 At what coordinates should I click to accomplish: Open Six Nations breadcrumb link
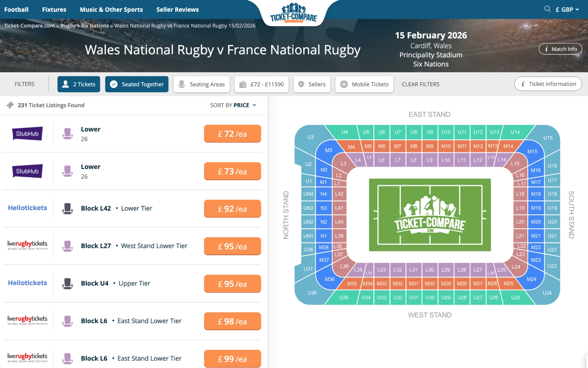95,26
